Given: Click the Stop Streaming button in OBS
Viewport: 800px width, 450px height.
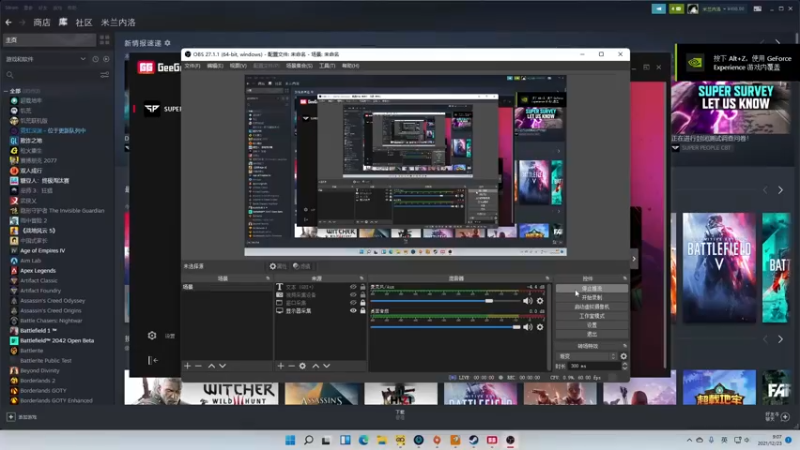Looking at the screenshot, I should click(592, 288).
